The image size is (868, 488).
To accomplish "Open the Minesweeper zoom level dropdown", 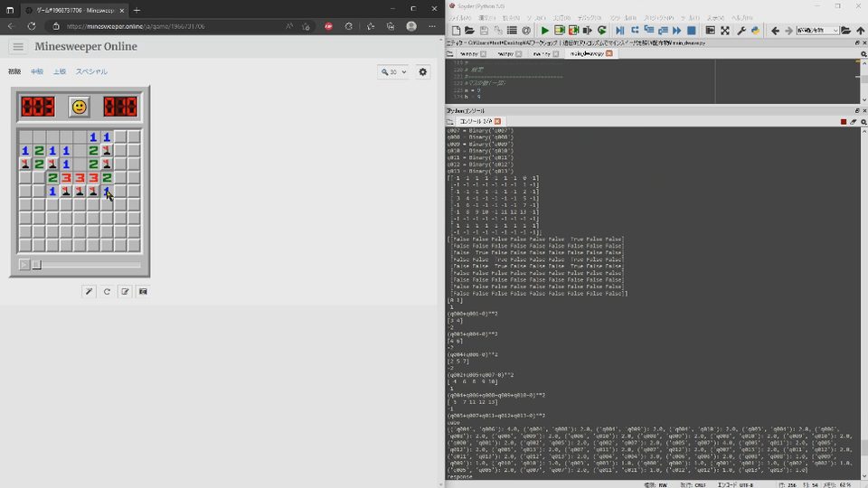I will click(393, 72).
